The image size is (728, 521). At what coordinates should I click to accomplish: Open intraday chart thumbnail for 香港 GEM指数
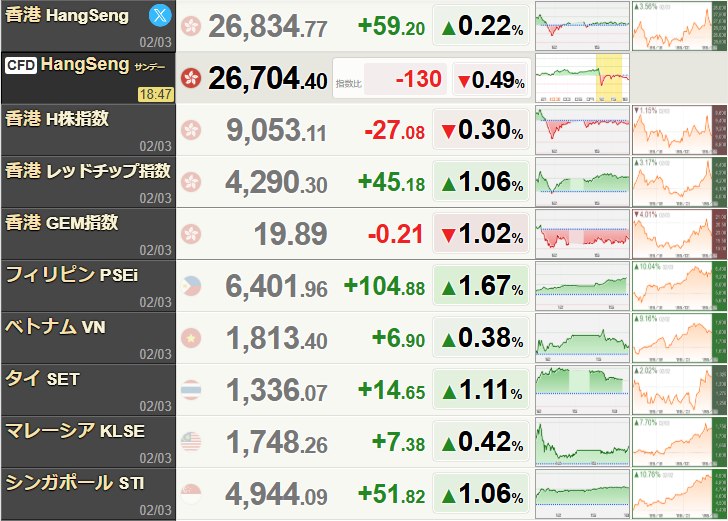point(582,234)
